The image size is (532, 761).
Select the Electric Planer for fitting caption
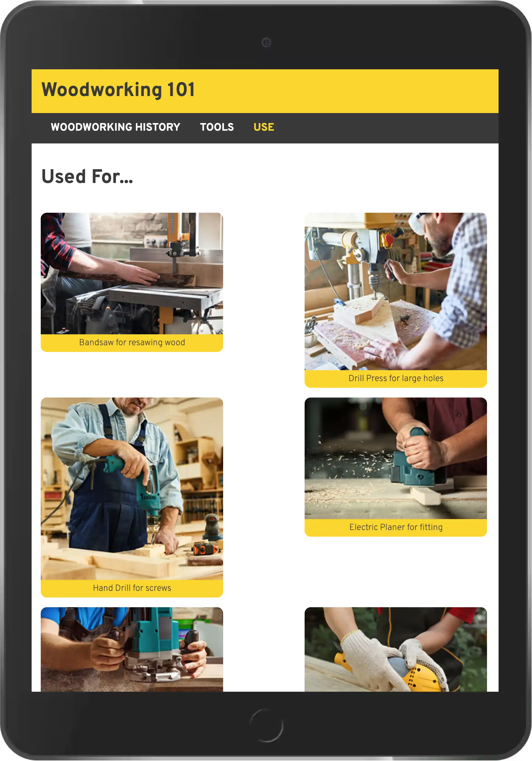tap(396, 527)
